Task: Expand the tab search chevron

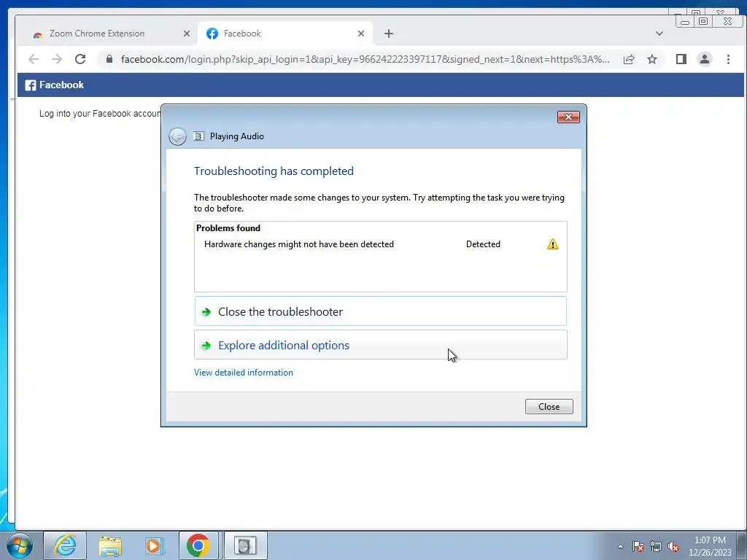Action: click(659, 34)
